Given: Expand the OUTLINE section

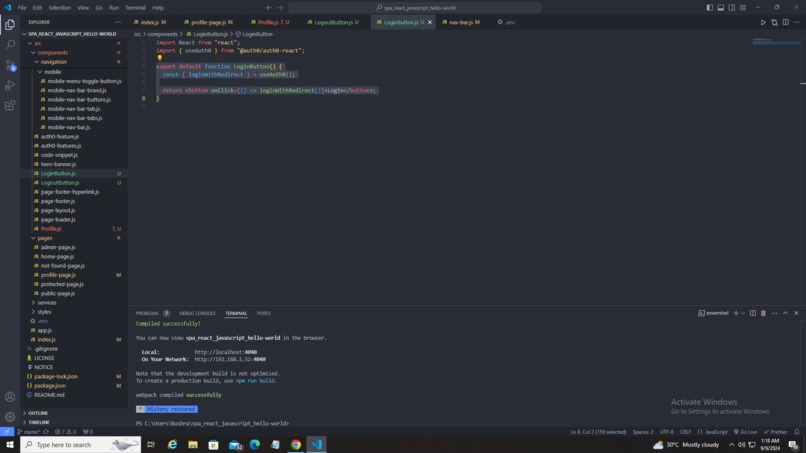Looking at the screenshot, I should 38,413.
